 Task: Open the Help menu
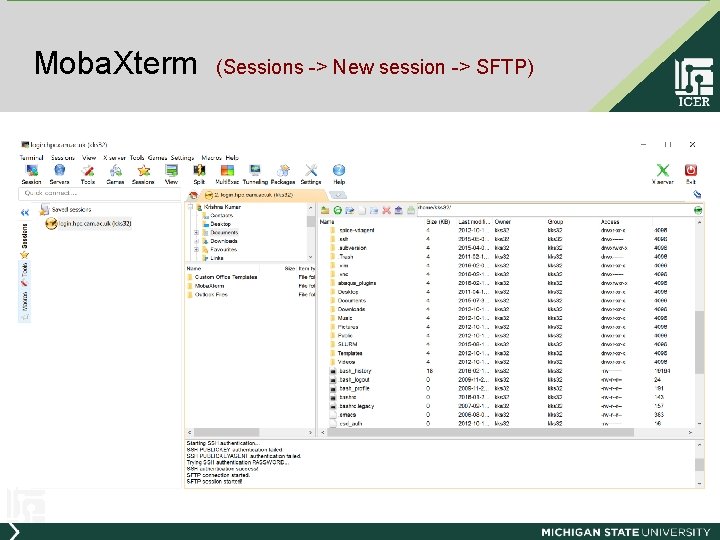click(x=232, y=158)
